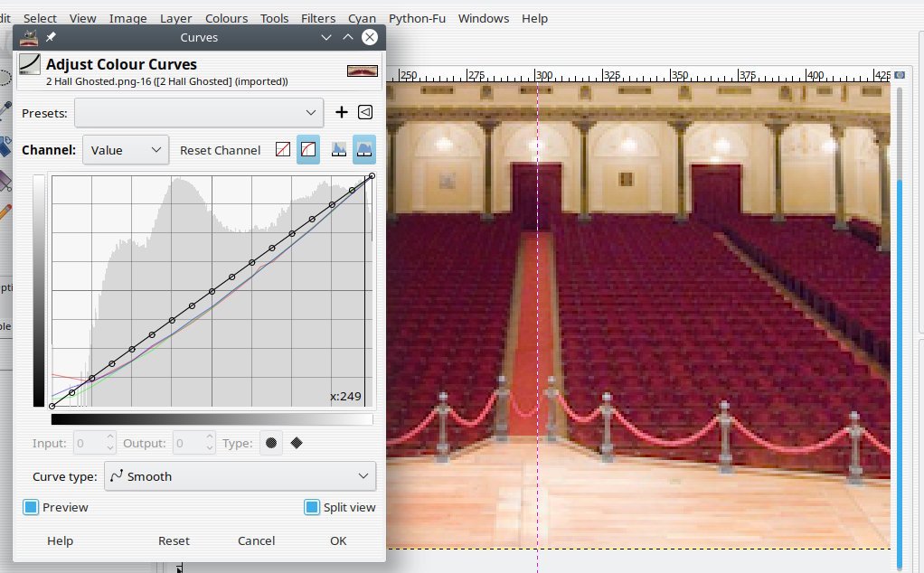Click the bottom-left curve control point
The width and height of the screenshot is (924, 573).
(52, 406)
